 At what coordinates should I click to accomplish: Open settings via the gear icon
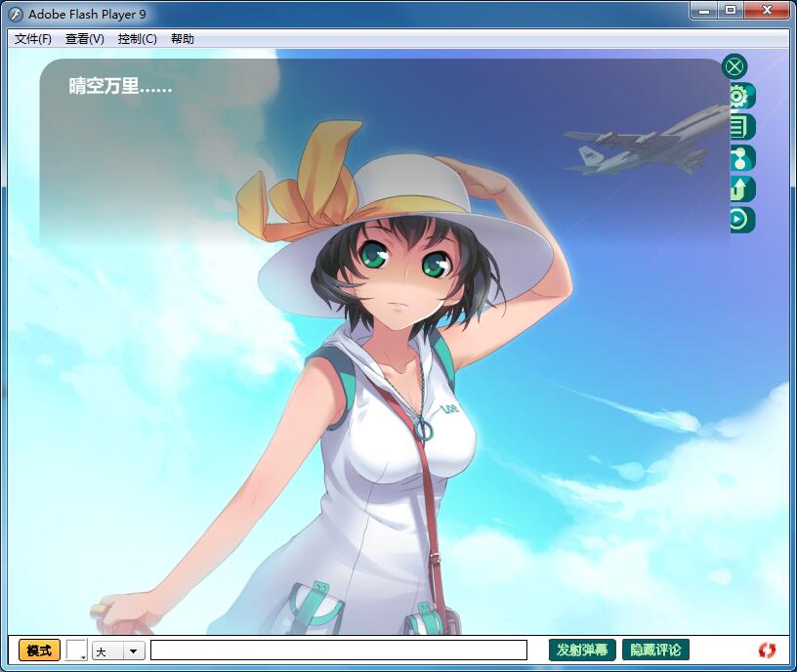[x=742, y=96]
